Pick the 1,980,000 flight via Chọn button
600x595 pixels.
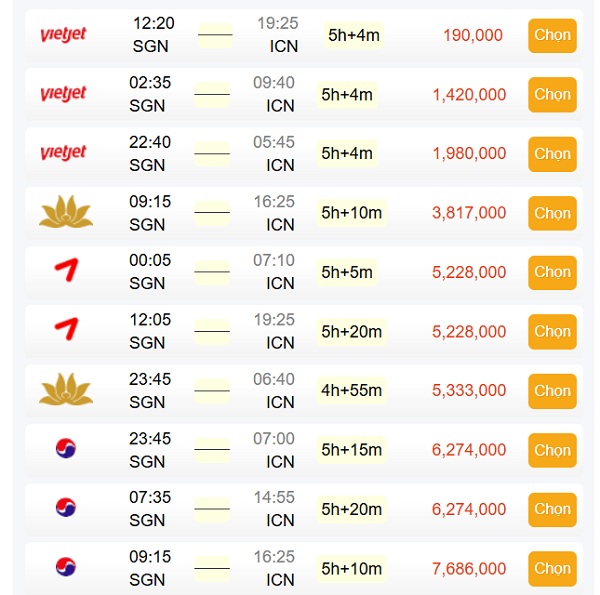pyautogui.click(x=552, y=154)
